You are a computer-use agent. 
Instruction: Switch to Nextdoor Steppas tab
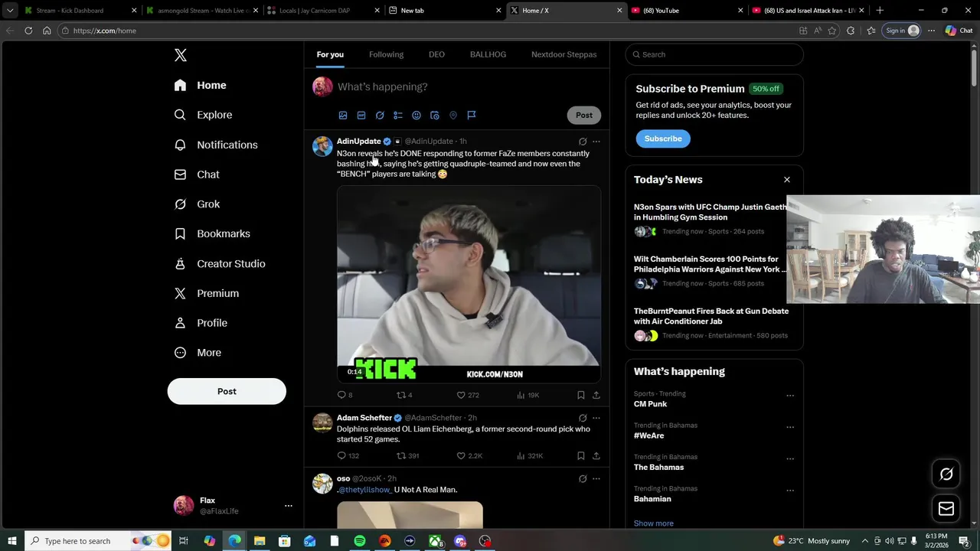[x=563, y=54]
